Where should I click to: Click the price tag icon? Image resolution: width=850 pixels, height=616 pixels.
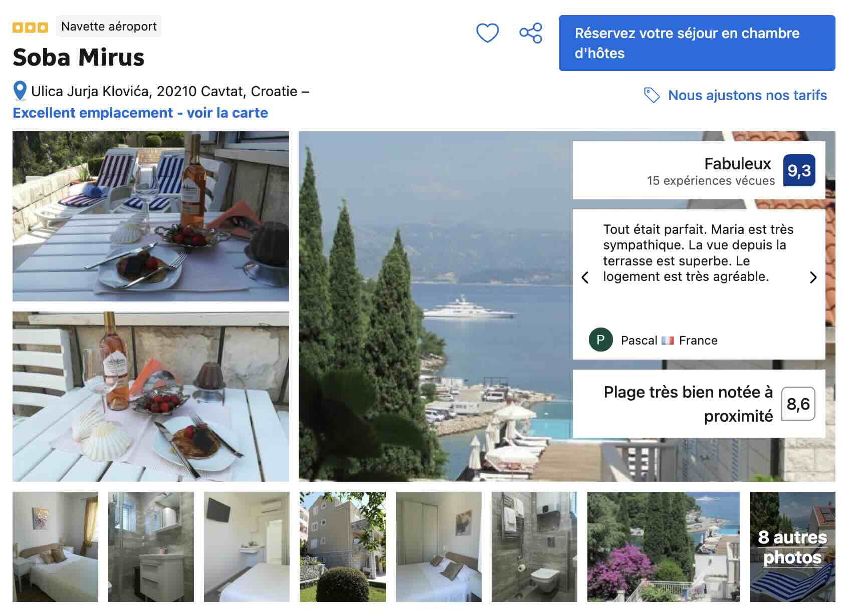coord(652,95)
